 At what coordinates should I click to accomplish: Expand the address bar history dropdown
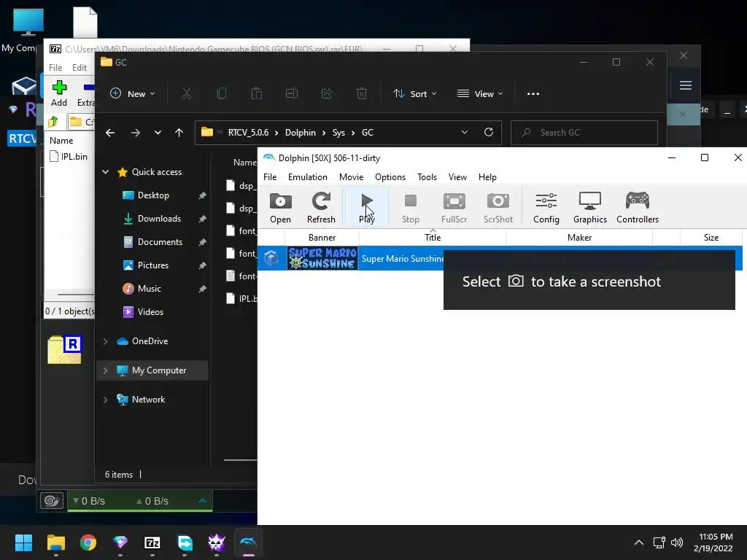(465, 133)
